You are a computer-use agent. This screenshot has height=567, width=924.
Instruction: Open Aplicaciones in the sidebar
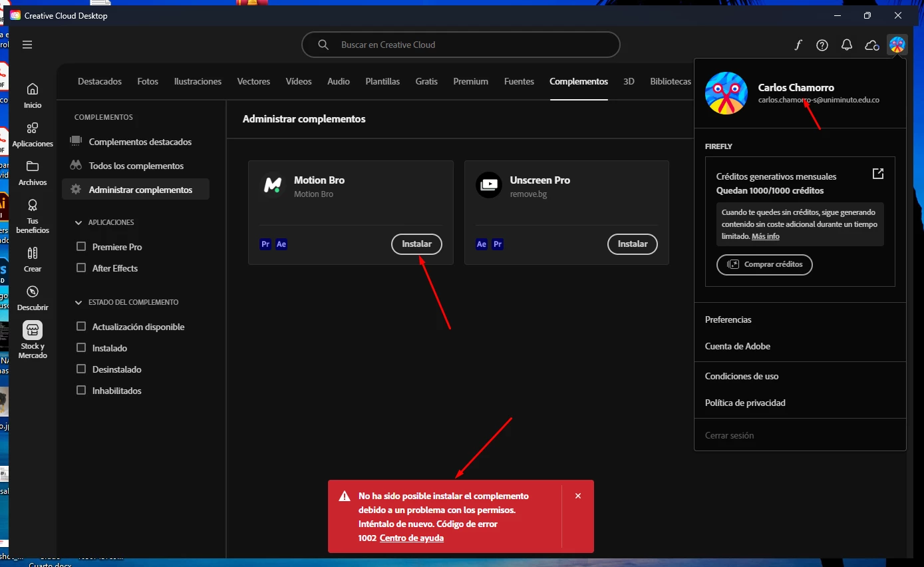[x=33, y=134]
